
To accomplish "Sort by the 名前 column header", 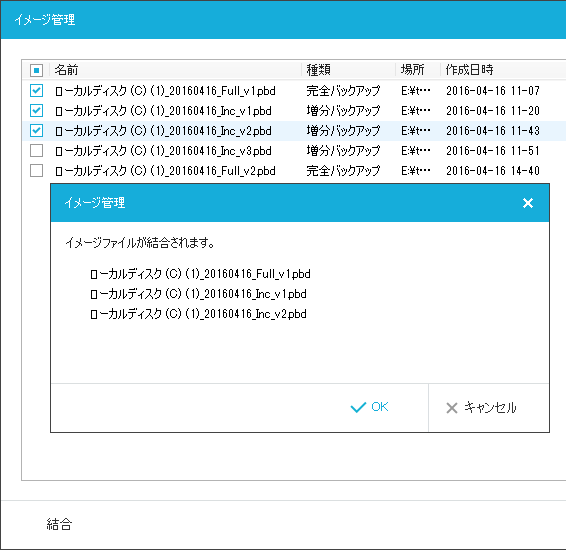I will click(x=66, y=70).
